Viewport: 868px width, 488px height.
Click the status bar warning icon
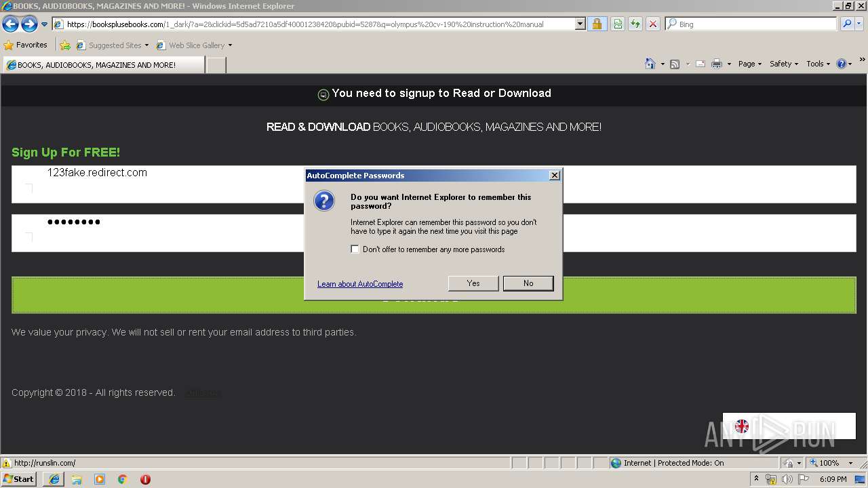[x=7, y=463]
